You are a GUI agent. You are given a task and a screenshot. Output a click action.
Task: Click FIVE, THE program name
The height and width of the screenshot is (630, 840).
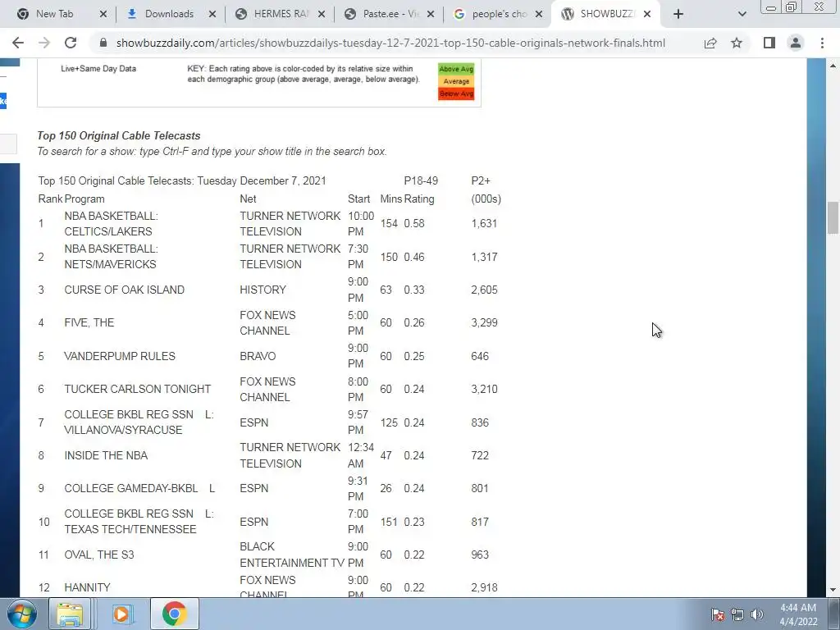tap(89, 323)
